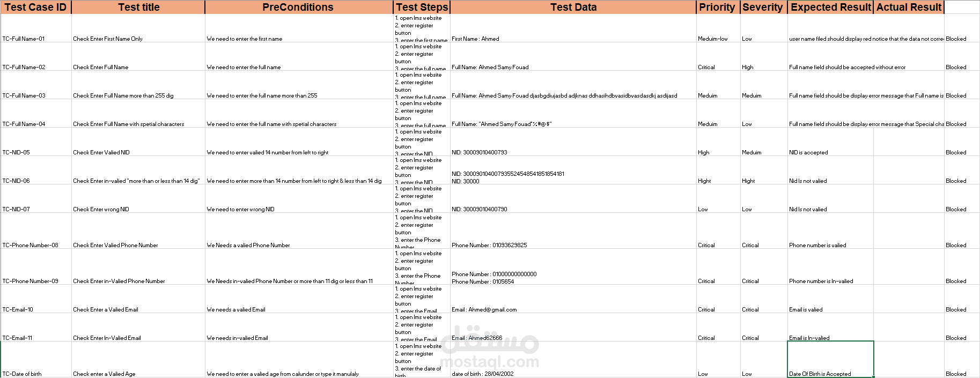980x378 pixels.
Task: Select the 'TC-Email-11' cell
Action: click(36, 328)
